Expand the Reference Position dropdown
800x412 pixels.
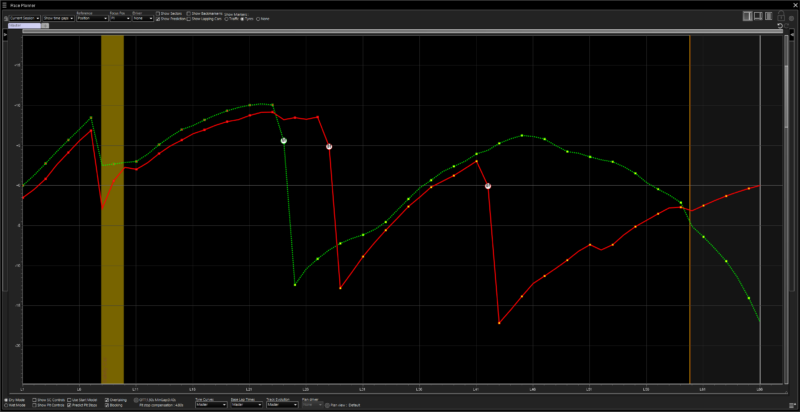(90, 19)
